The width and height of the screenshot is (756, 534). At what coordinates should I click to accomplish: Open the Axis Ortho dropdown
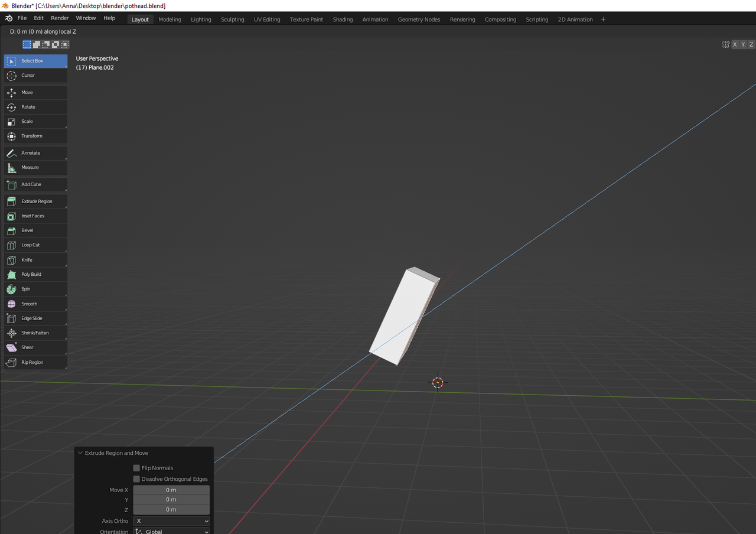click(171, 521)
